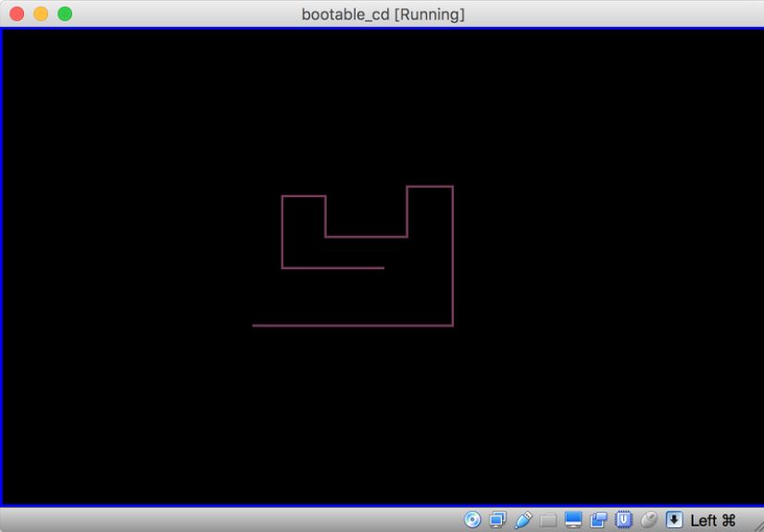Open the display settings monitor icon
The image size is (764, 532).
coord(573,520)
